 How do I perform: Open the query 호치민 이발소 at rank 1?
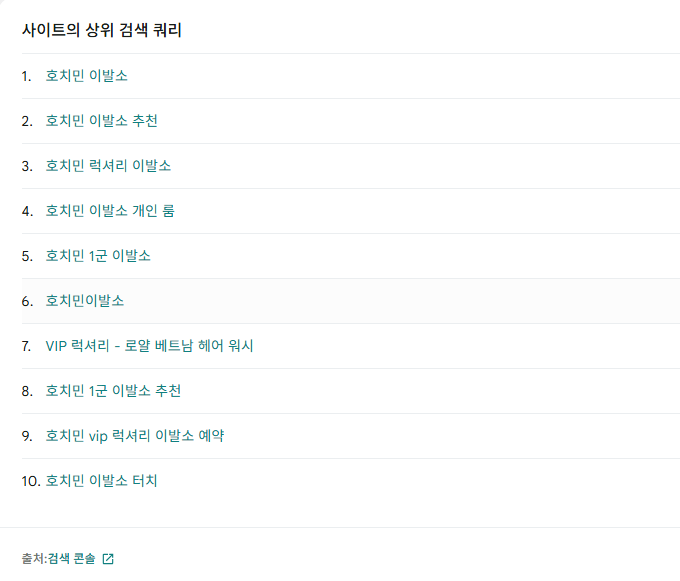click(87, 76)
